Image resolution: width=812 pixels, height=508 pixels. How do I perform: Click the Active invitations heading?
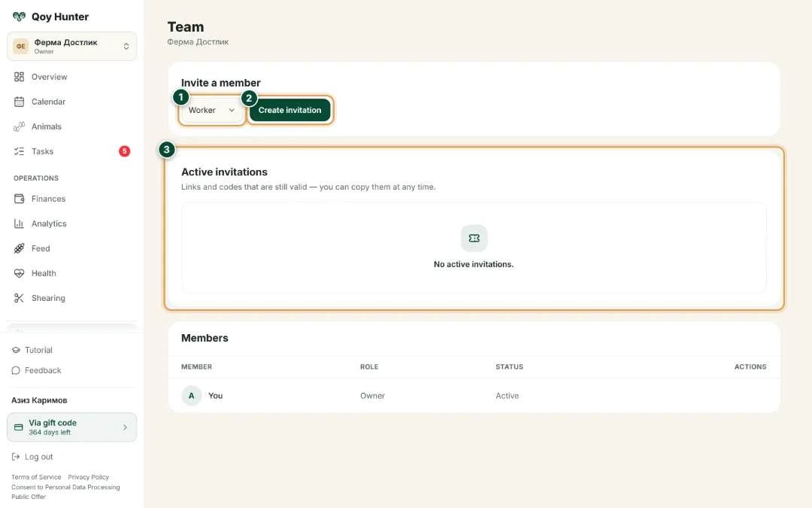point(224,172)
